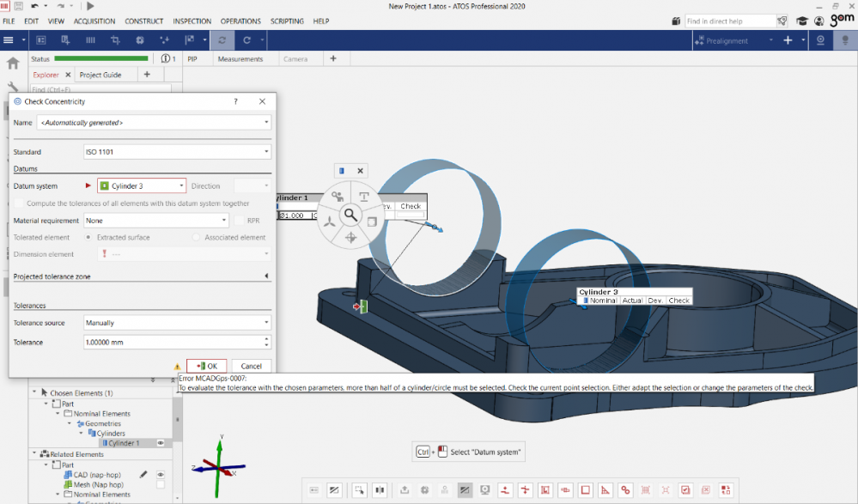
Task: Click the edit pencil icon beside CAD (nap-hop)
Action: pyautogui.click(x=143, y=474)
